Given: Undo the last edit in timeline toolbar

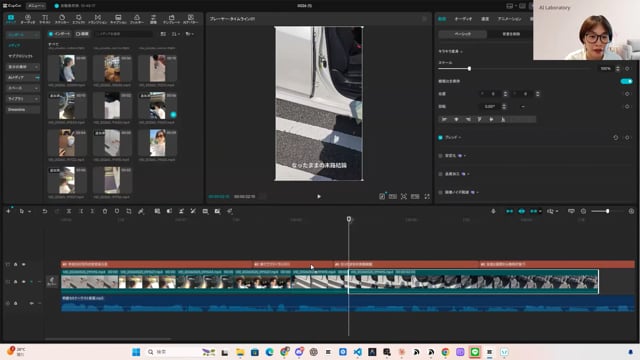Looking at the screenshot, I should tap(45, 211).
